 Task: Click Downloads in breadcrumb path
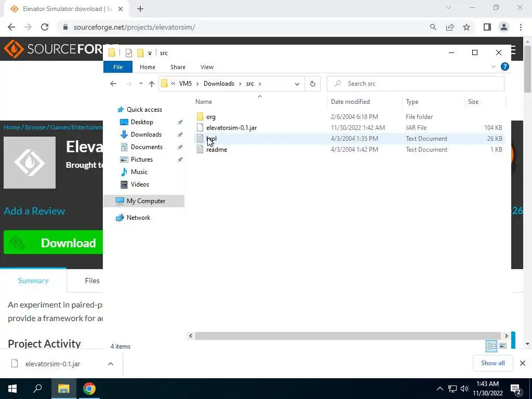point(219,84)
